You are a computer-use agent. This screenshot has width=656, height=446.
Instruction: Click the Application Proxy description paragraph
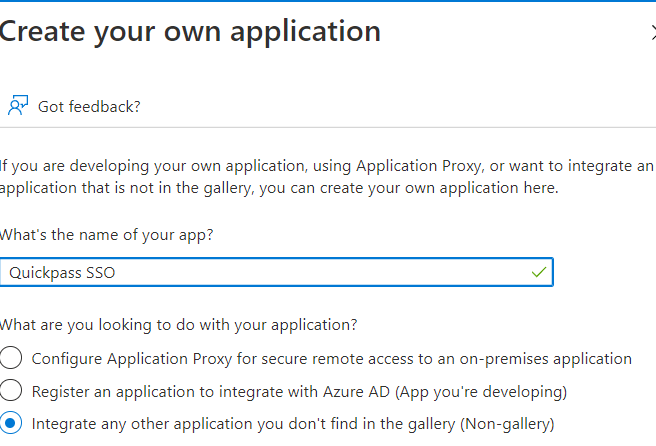326,177
